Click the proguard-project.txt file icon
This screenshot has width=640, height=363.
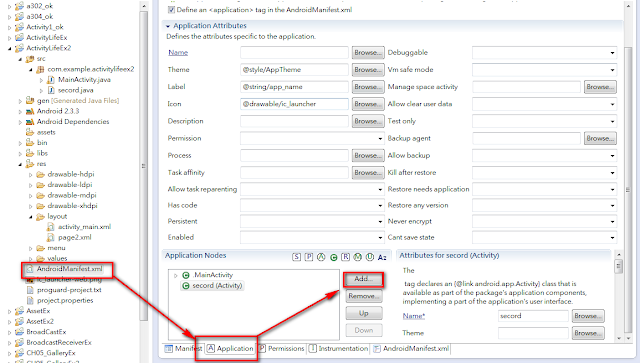(x=30, y=290)
